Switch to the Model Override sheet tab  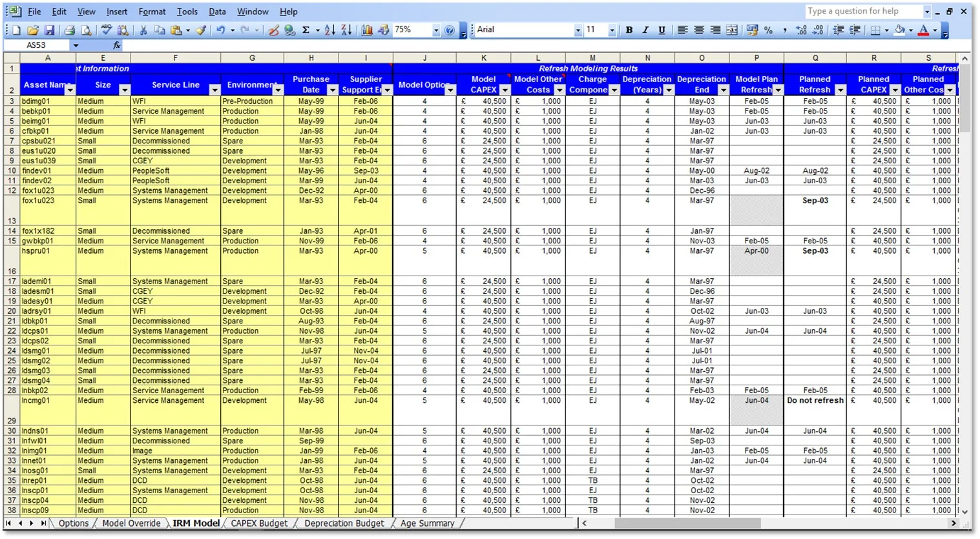(x=131, y=524)
